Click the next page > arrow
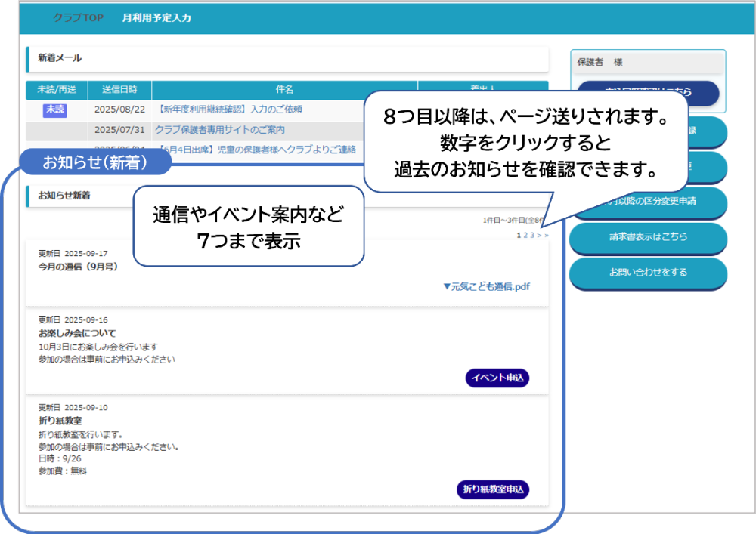The height and width of the screenshot is (534, 756). (539, 236)
